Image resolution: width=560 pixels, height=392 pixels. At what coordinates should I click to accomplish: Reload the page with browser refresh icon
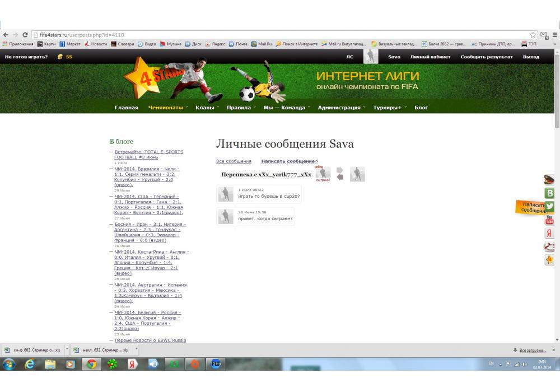click(x=25, y=35)
